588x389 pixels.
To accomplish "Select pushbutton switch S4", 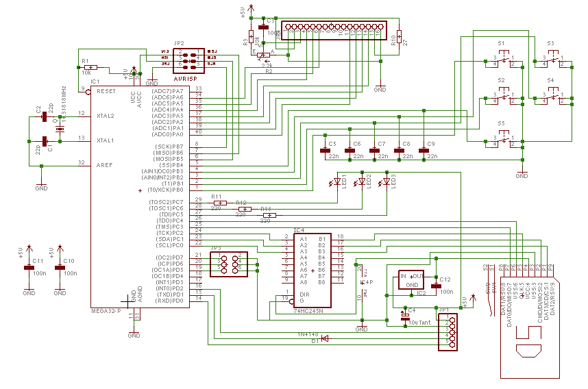I will point(554,98).
